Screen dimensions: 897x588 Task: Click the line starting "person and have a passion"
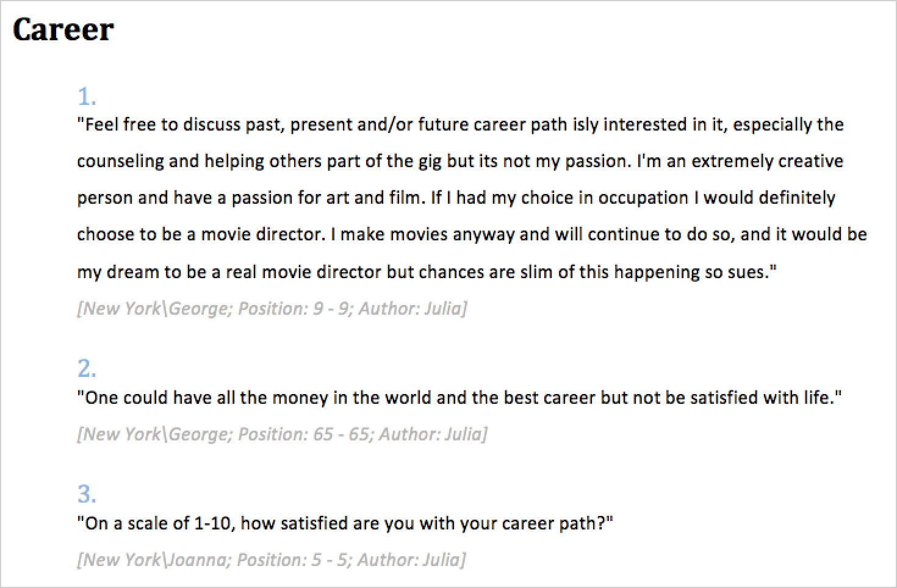click(456, 198)
